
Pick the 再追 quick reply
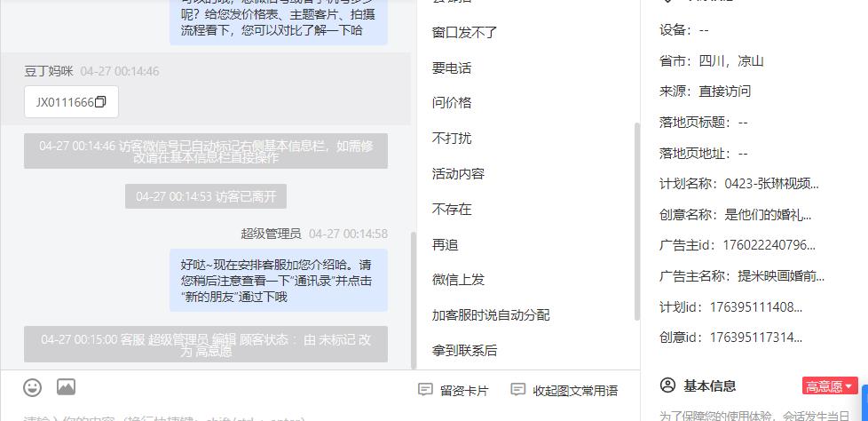(445, 245)
